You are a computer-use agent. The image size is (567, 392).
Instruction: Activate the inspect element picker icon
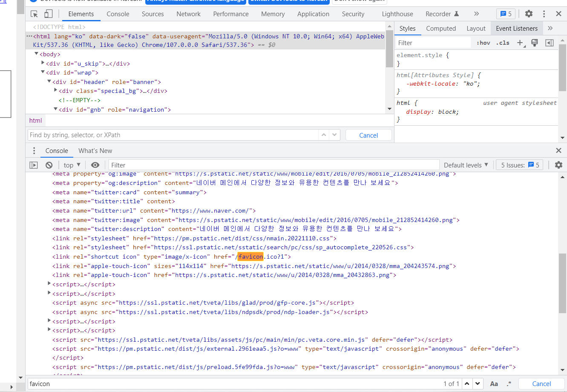(35, 14)
